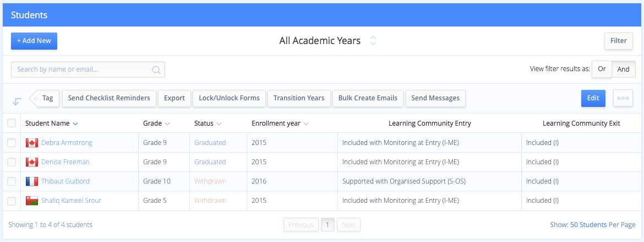This screenshot has height=242, width=644.
Task: Toggle the select-all students checkbox
Action: (12, 123)
